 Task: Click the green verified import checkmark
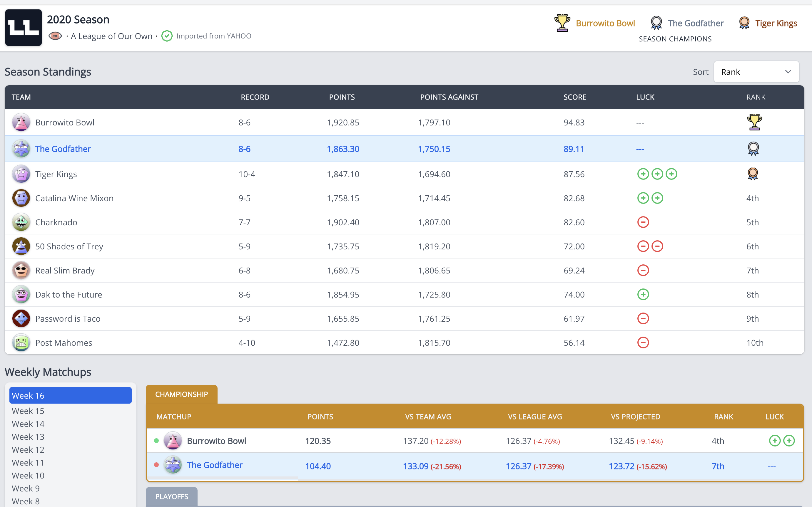[x=167, y=36]
